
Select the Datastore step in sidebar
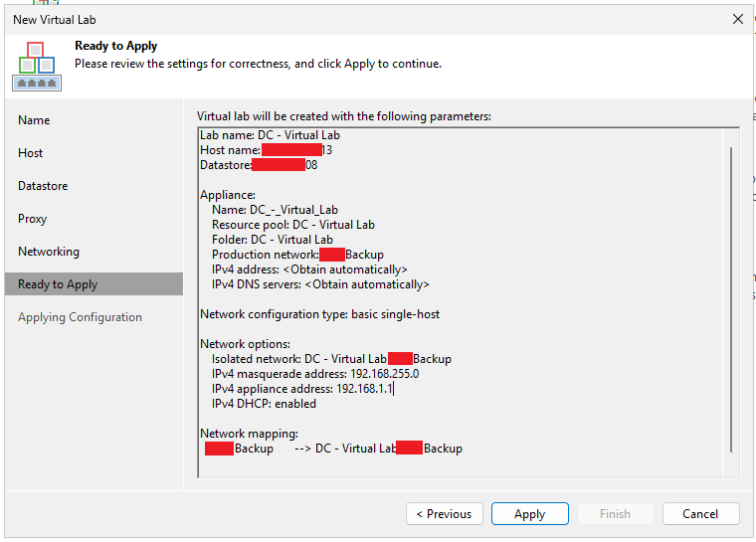[43, 186]
